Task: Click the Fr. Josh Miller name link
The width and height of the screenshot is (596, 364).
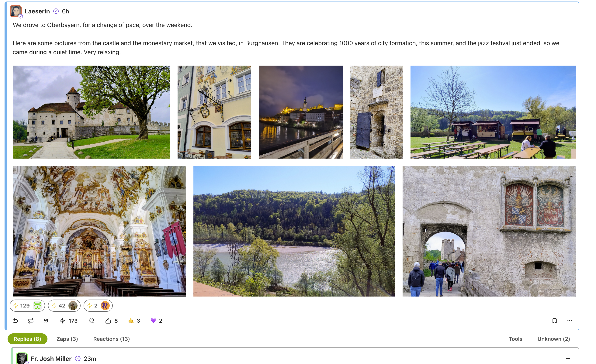Action: 51,359
